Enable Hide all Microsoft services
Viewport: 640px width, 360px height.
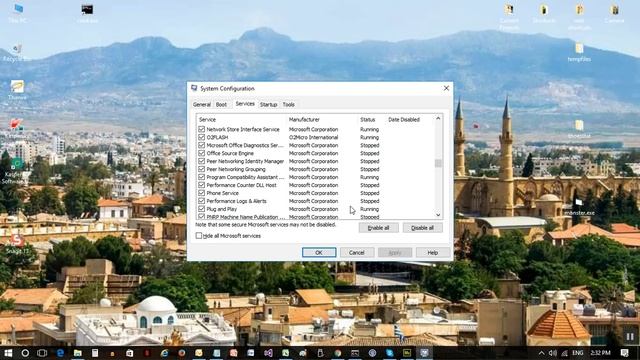click(x=199, y=236)
